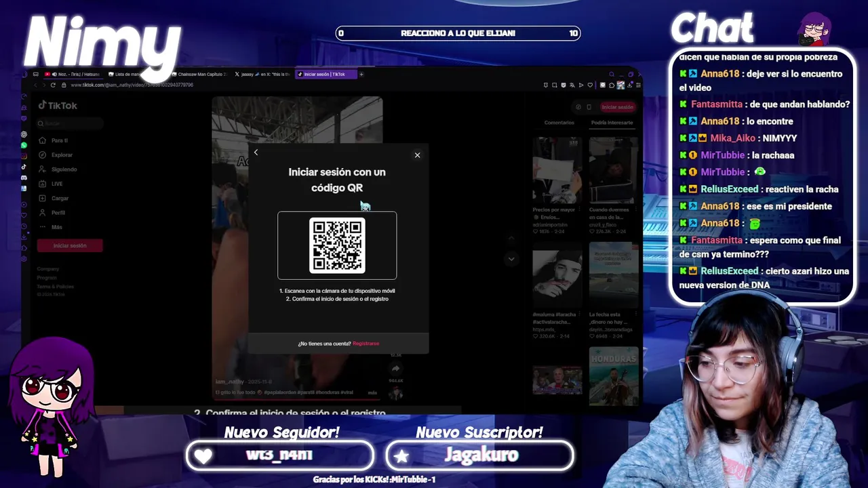Open Cargar in TikTok sidebar

tap(54, 198)
